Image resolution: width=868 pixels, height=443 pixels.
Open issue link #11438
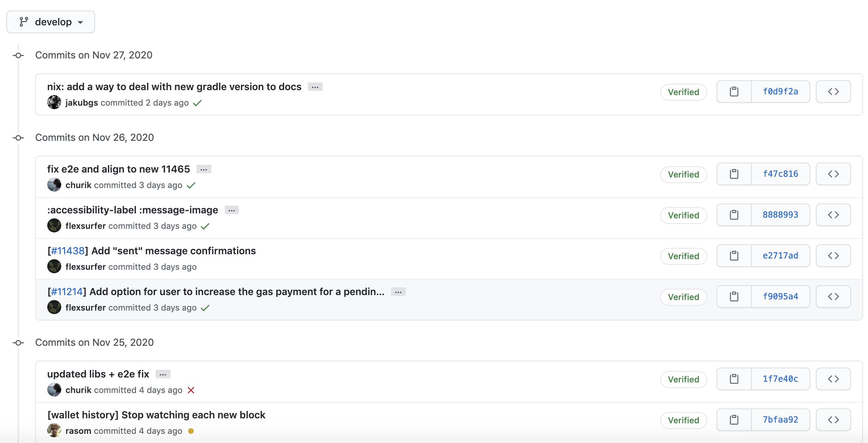(68, 251)
